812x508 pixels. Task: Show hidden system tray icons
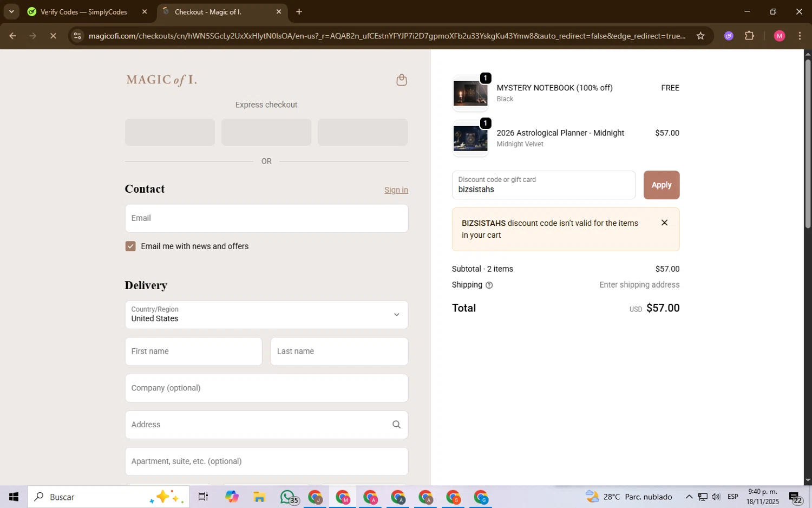689,497
